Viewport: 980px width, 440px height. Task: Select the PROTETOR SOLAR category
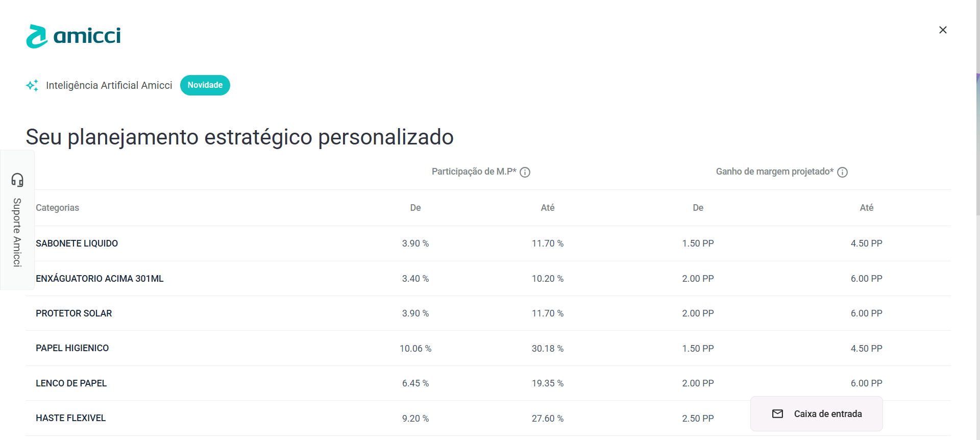pyautogui.click(x=73, y=313)
